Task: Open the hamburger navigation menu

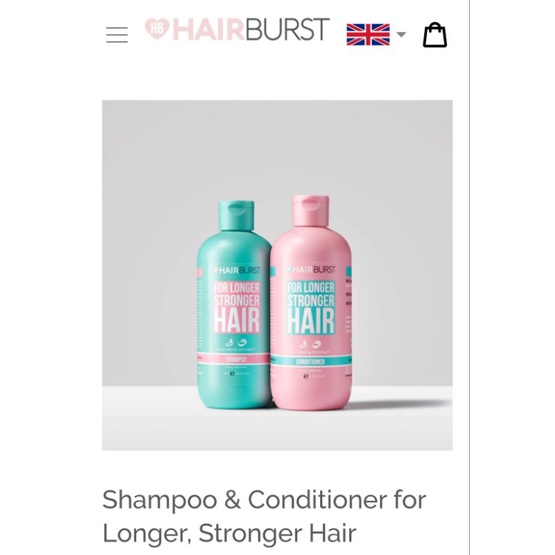Action: click(117, 35)
